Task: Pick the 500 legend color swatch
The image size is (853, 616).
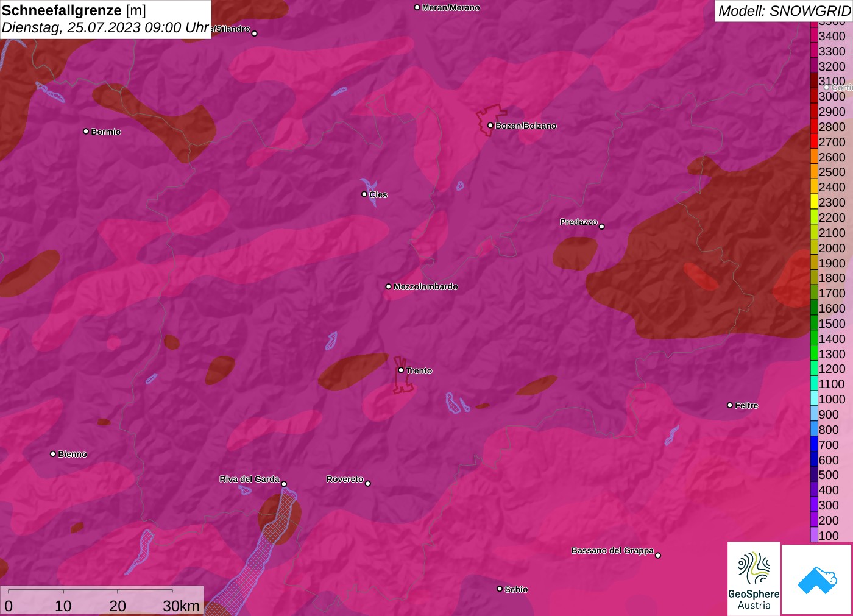Action: [x=814, y=475]
